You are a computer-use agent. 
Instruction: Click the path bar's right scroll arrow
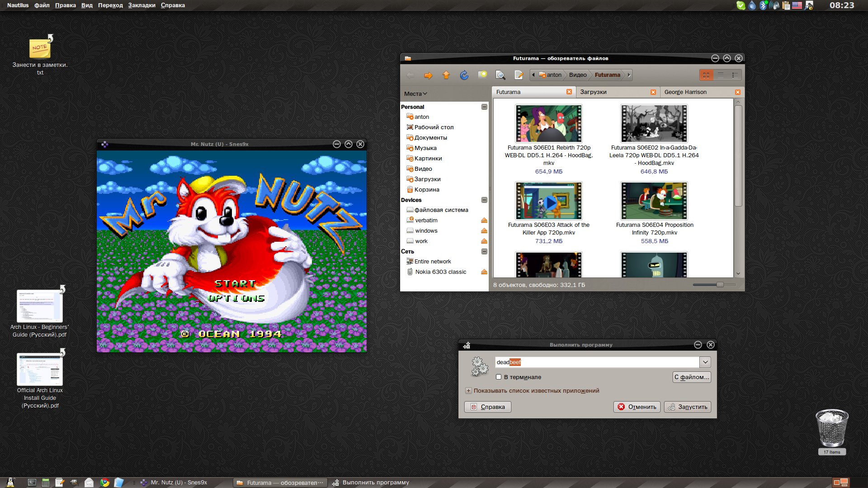pos(629,75)
